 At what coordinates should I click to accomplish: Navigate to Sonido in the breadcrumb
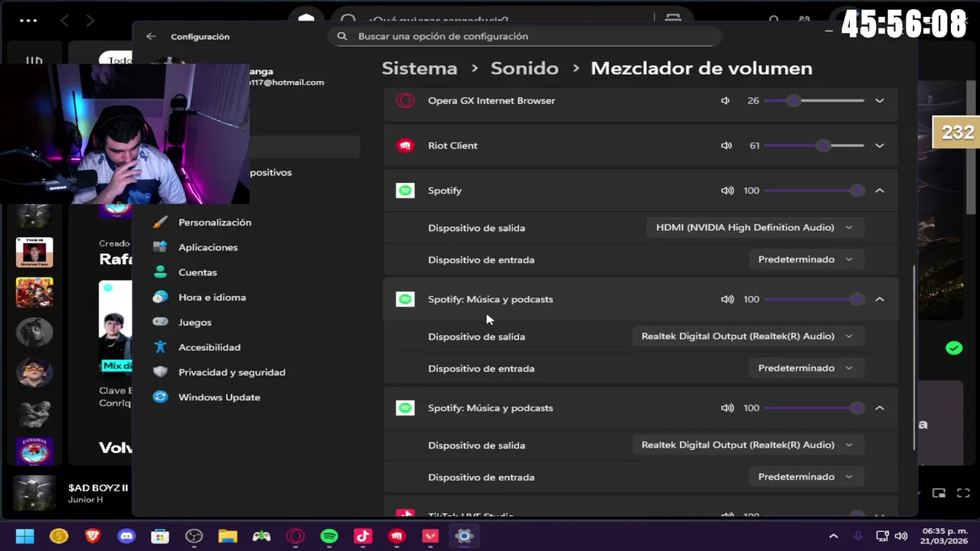[x=524, y=68]
